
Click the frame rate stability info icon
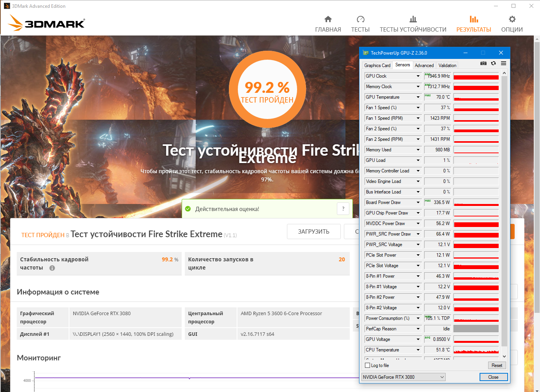(x=52, y=268)
